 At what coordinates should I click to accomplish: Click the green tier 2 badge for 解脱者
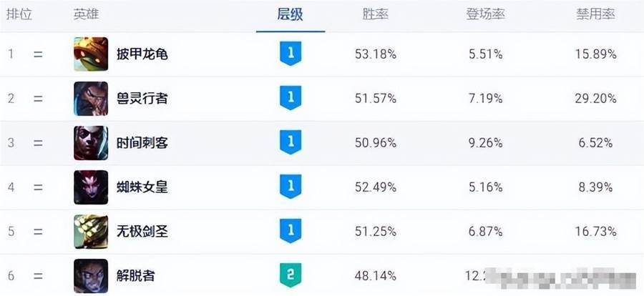tap(291, 275)
